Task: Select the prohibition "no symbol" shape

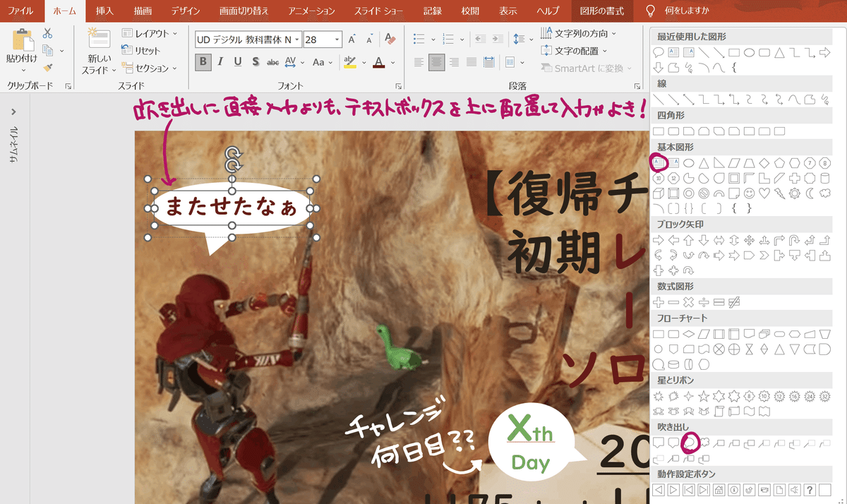Action: [704, 193]
